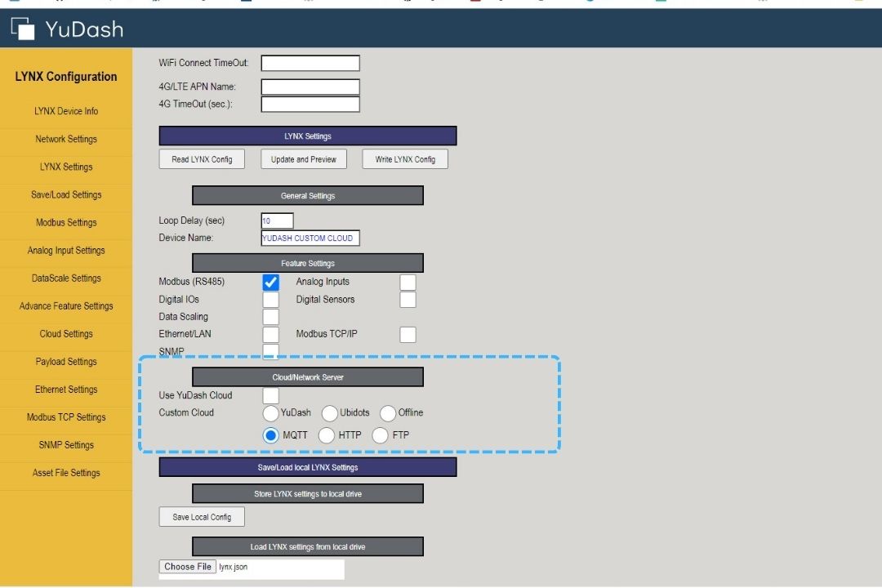The width and height of the screenshot is (882, 588).
Task: Open LYNX Device Info page
Action: 66,111
